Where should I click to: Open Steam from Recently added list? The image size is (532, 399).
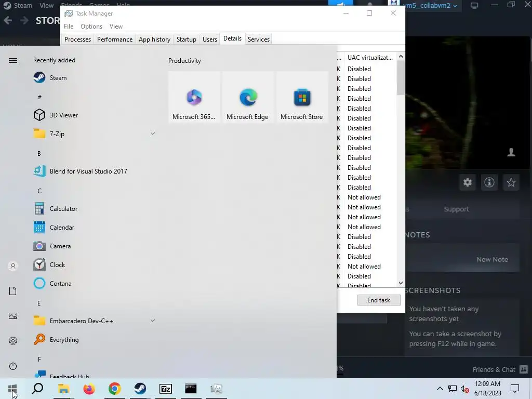click(x=50, y=78)
